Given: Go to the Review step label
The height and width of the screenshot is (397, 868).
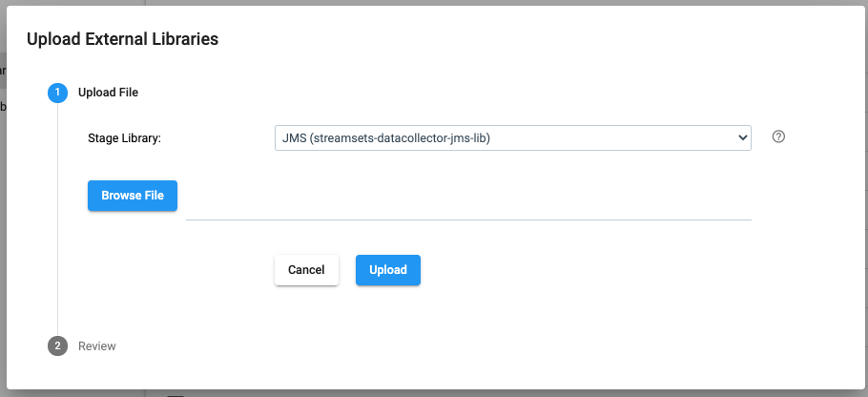Looking at the screenshot, I should coord(97,346).
